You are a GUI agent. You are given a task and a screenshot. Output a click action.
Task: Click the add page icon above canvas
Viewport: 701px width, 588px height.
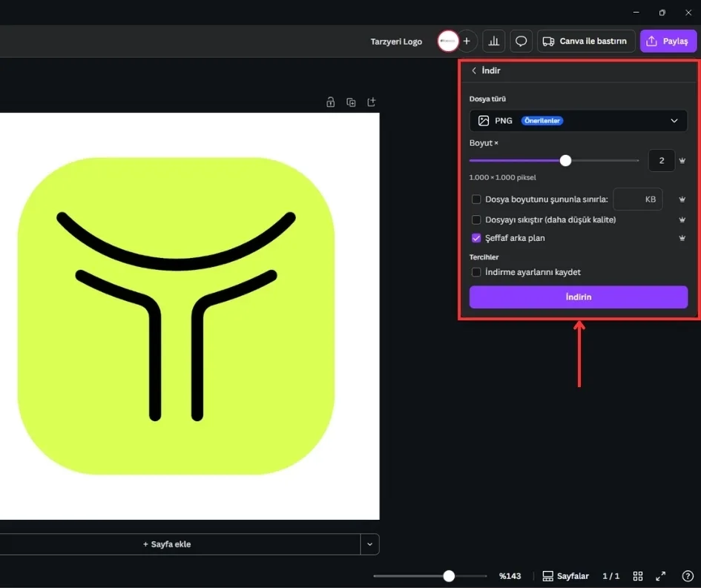tap(372, 102)
